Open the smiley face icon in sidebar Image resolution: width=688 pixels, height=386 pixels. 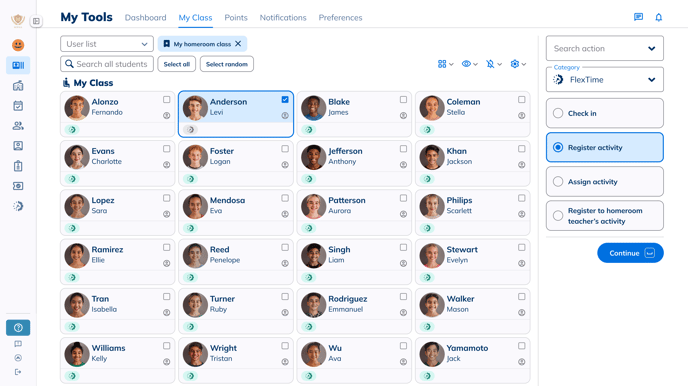18,45
